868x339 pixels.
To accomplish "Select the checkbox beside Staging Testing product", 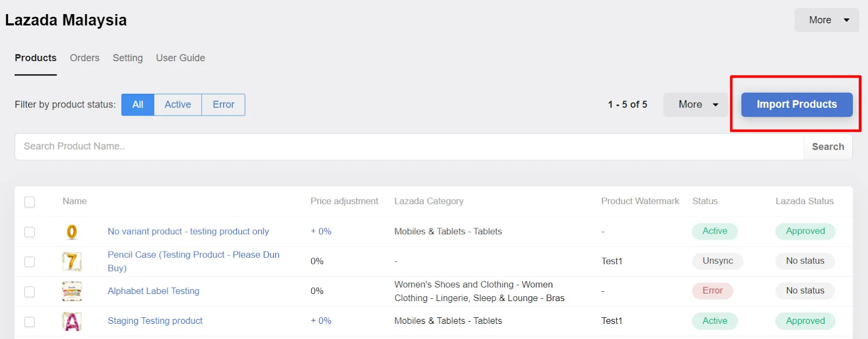I will [x=30, y=321].
